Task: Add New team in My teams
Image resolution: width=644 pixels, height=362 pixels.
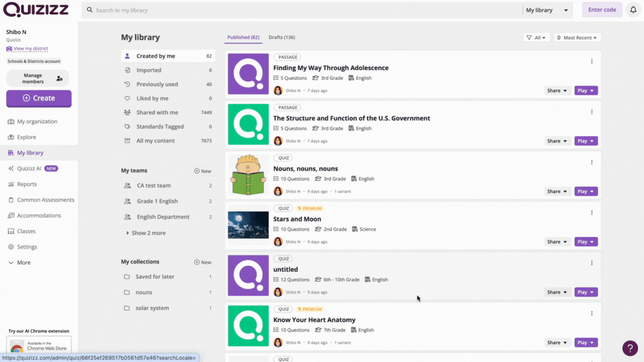Action: [x=202, y=171]
